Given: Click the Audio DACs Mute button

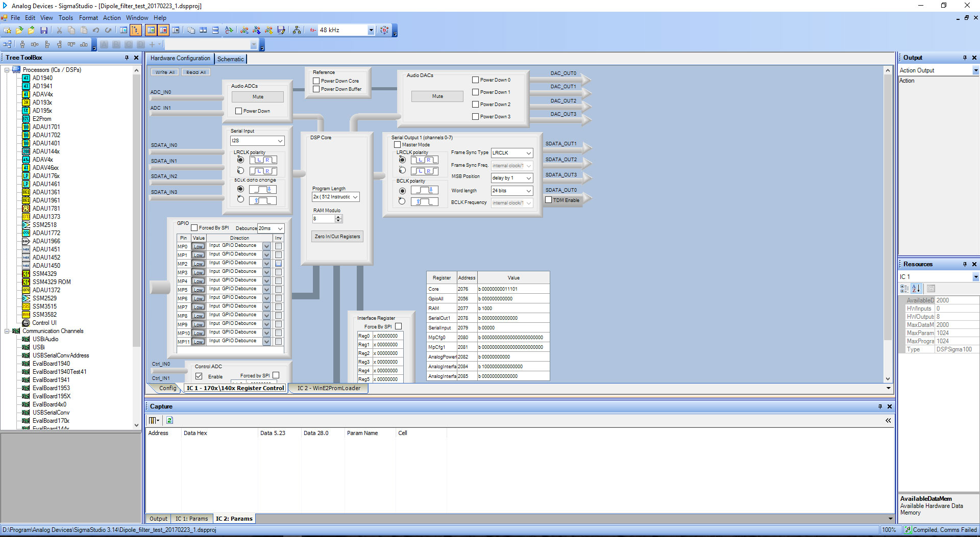Looking at the screenshot, I should pos(437,96).
